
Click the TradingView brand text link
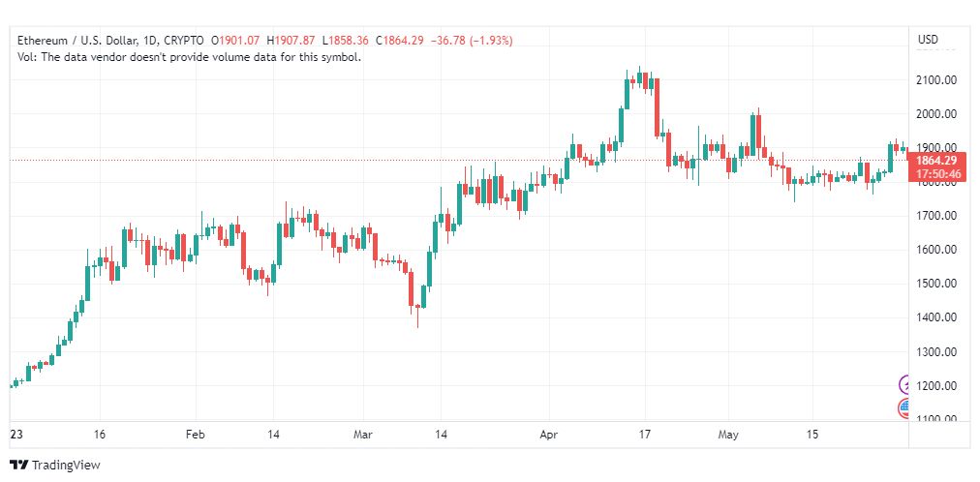point(66,466)
